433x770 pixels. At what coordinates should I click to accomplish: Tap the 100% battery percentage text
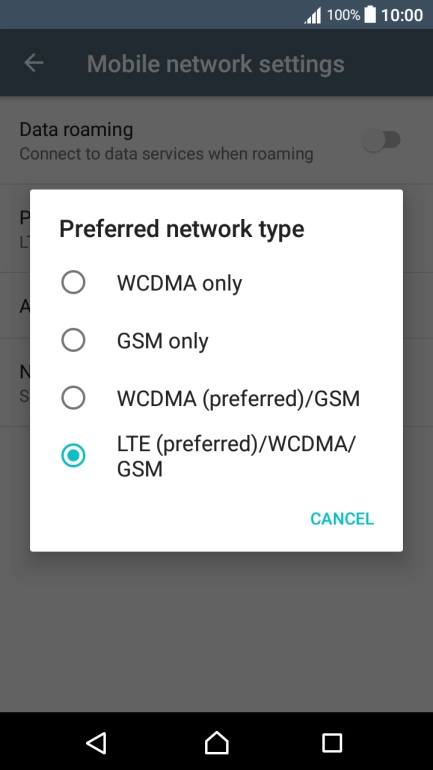pos(343,15)
